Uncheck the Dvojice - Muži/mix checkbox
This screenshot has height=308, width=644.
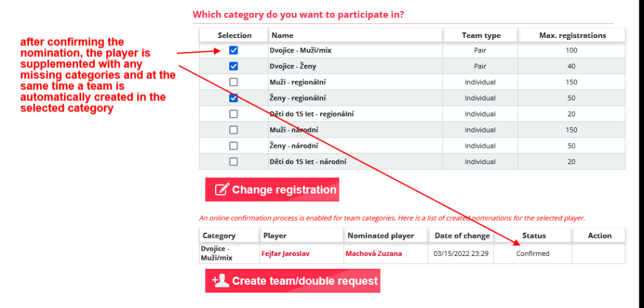(234, 50)
